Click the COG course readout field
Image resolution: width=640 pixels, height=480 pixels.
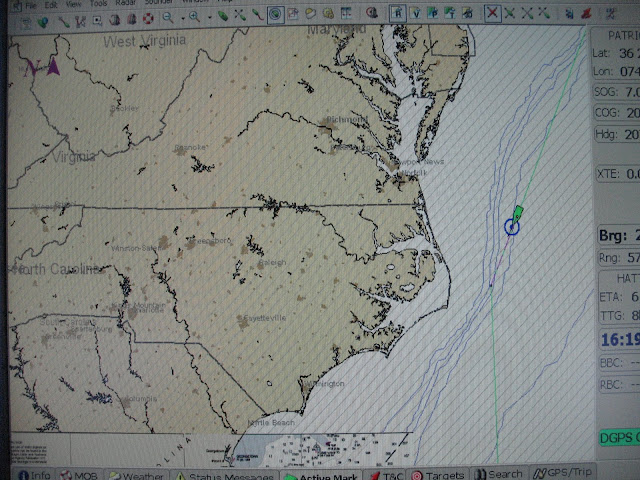coord(617,112)
